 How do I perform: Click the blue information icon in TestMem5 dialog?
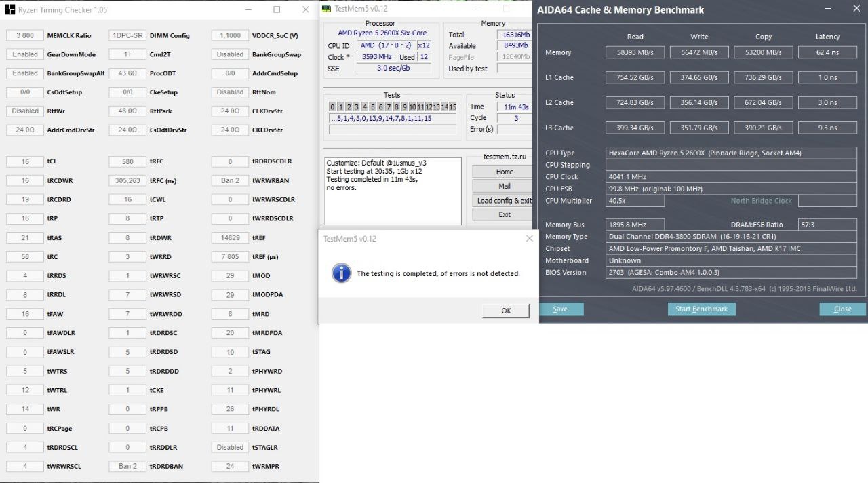click(341, 273)
